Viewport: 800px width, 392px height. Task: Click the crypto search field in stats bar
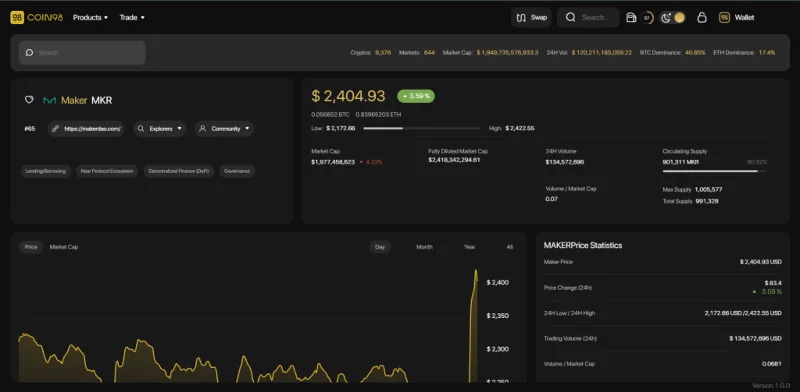tap(82, 53)
